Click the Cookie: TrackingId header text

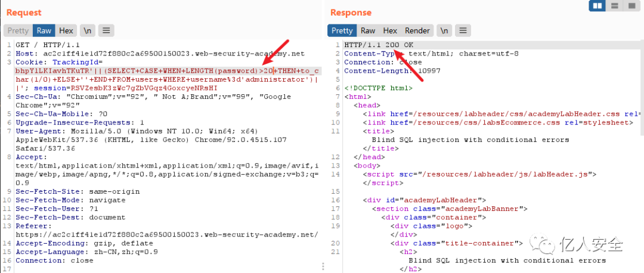coord(58,62)
